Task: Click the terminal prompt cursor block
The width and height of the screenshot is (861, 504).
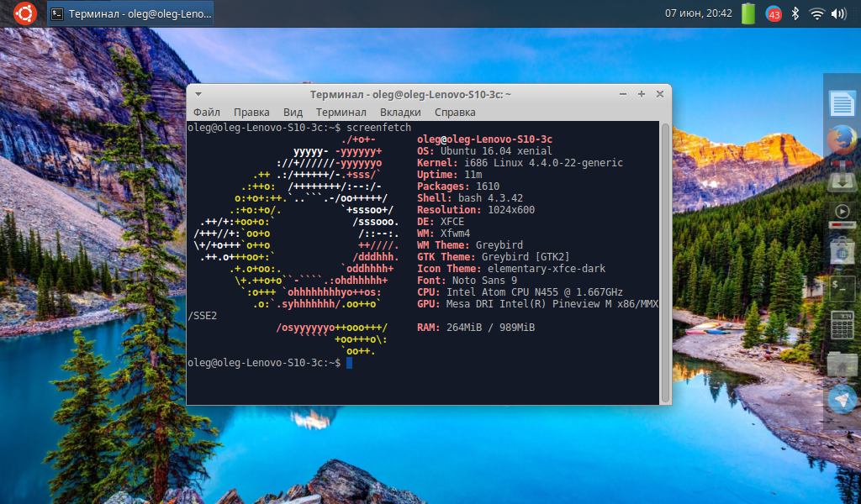Action: 349,363
